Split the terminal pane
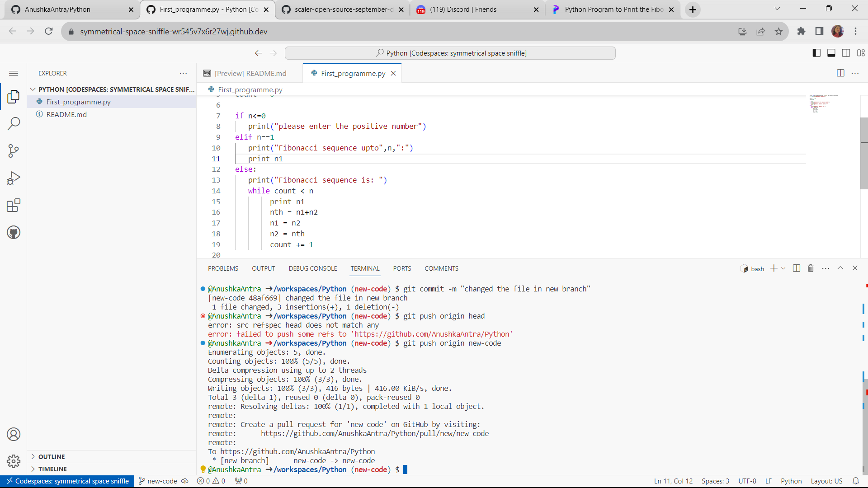 point(796,268)
